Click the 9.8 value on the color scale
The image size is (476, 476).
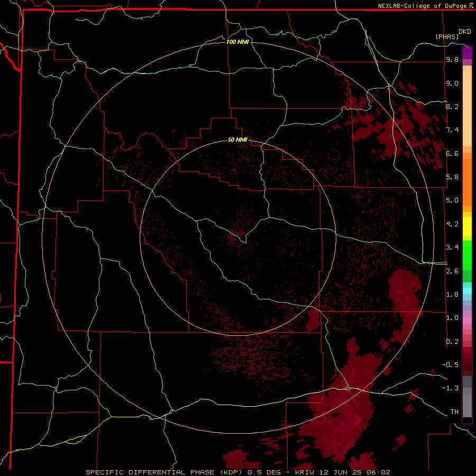click(x=452, y=59)
